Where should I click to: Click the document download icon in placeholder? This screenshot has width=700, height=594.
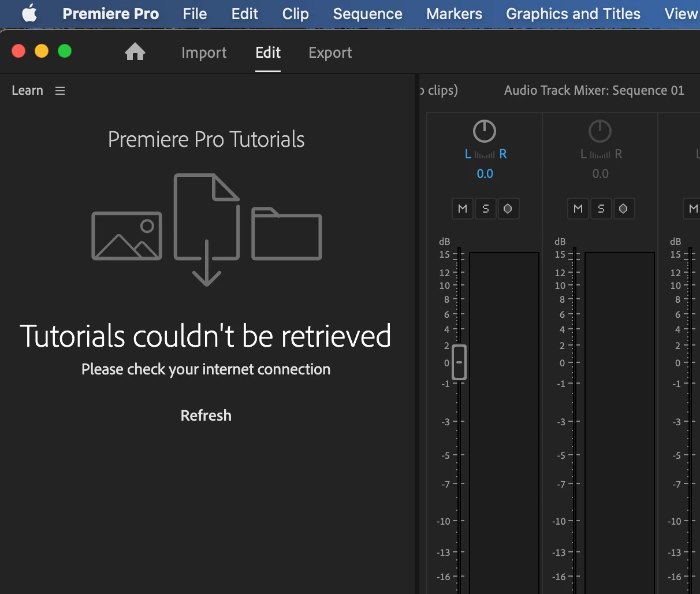pyautogui.click(x=207, y=229)
